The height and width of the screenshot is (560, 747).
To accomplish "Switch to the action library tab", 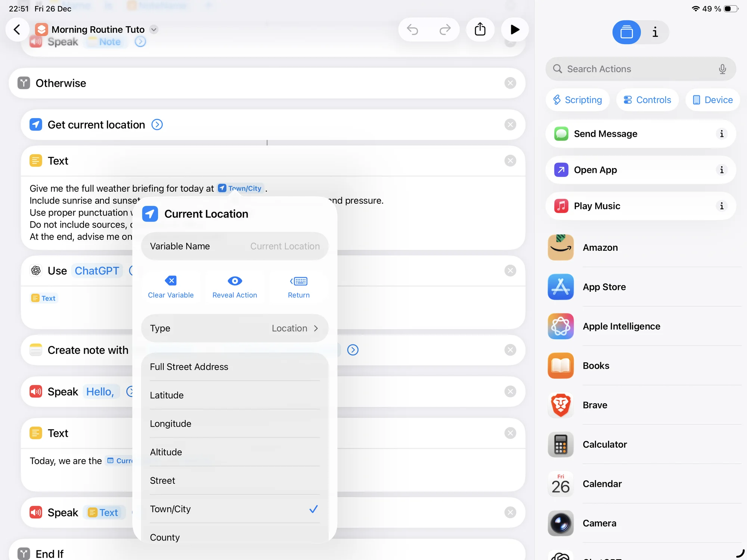I will (x=626, y=32).
